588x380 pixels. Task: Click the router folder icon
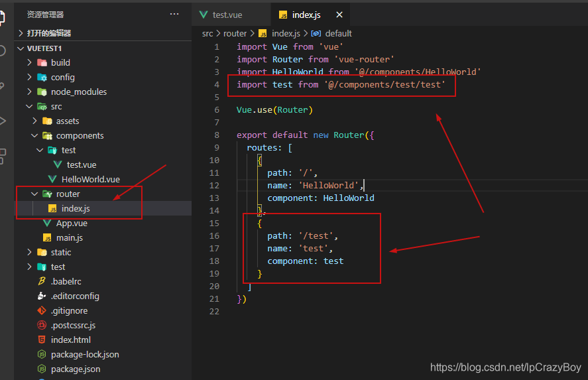point(47,194)
